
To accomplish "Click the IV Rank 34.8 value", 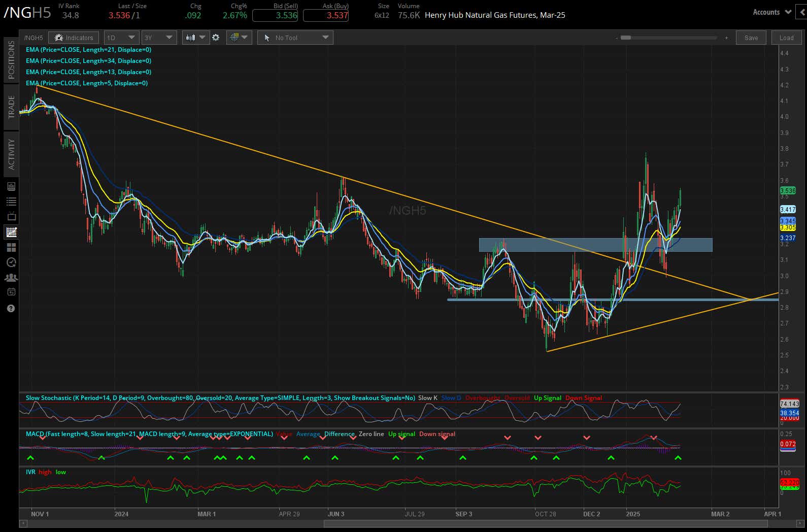I will pos(70,15).
